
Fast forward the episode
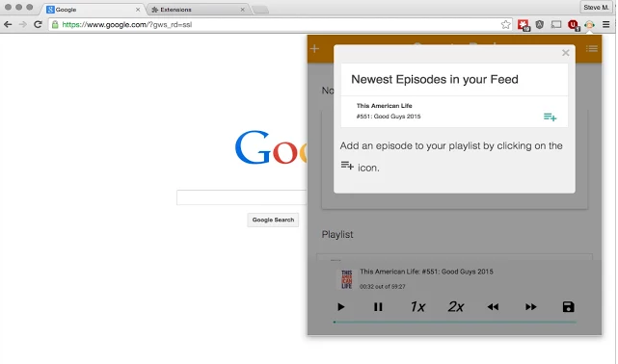pyautogui.click(x=531, y=307)
